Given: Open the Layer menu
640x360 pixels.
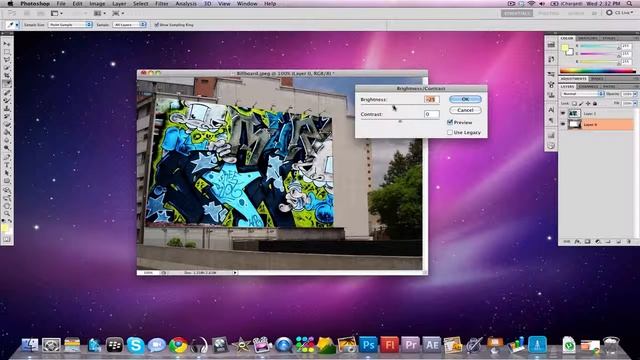Looking at the screenshot, I should (119, 4).
